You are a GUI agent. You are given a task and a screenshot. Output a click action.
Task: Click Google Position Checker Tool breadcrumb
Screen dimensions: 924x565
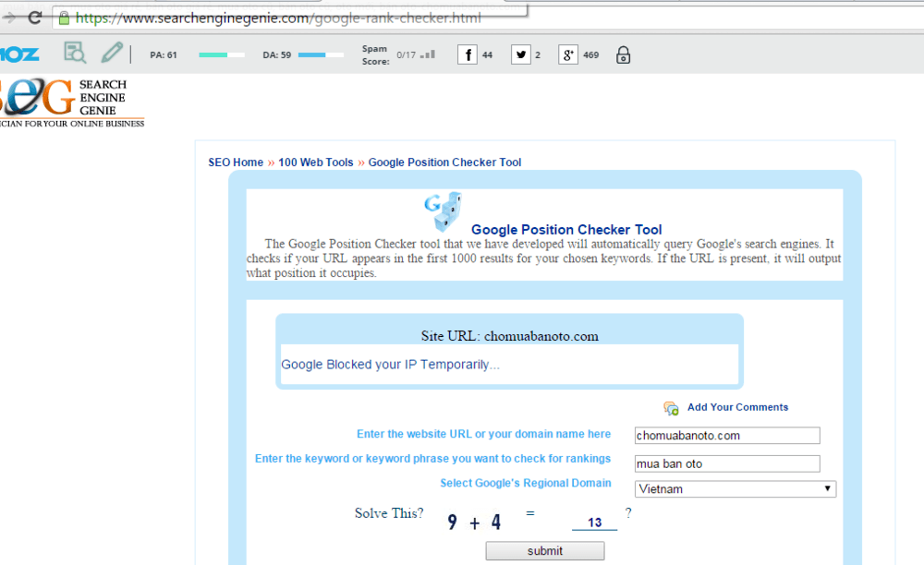[445, 162]
